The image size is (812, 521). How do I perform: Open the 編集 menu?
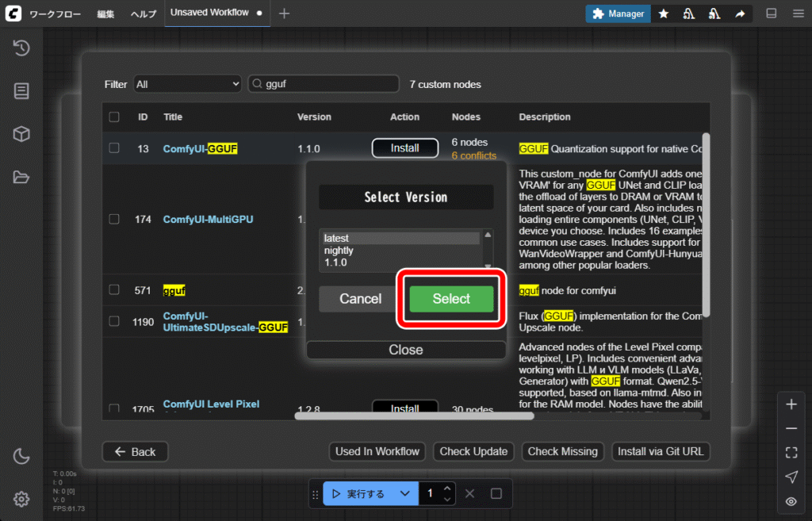tap(105, 14)
